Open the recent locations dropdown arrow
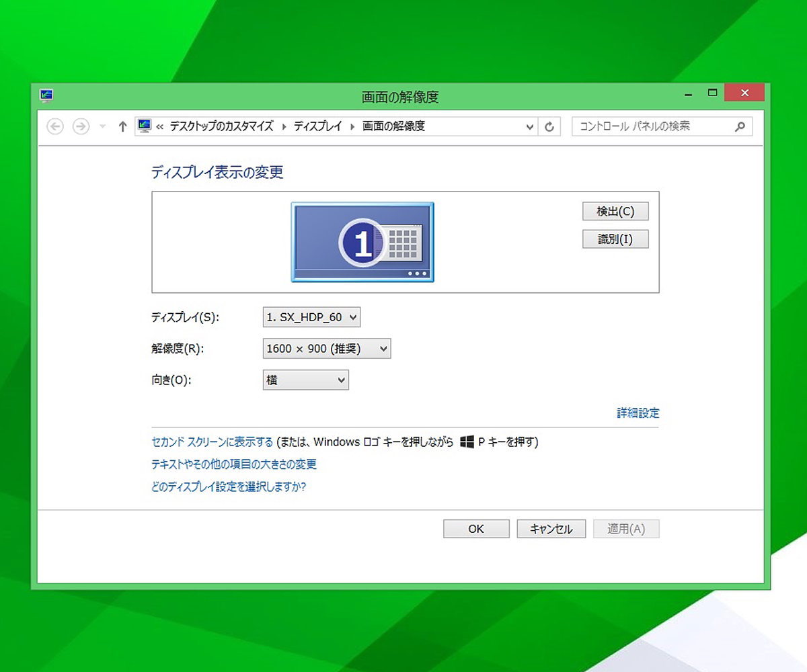Viewport: 807px width, 672px height. click(102, 126)
